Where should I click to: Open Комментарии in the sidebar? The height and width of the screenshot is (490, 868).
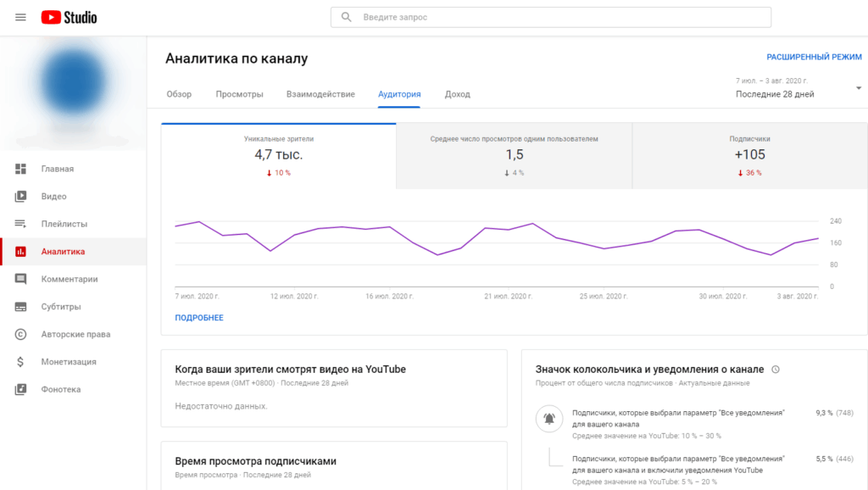75,279
